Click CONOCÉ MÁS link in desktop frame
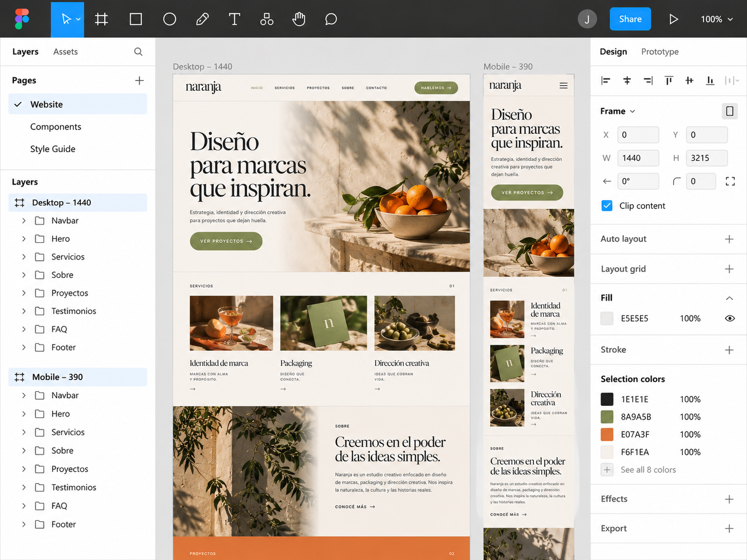The image size is (747, 560). click(355, 507)
